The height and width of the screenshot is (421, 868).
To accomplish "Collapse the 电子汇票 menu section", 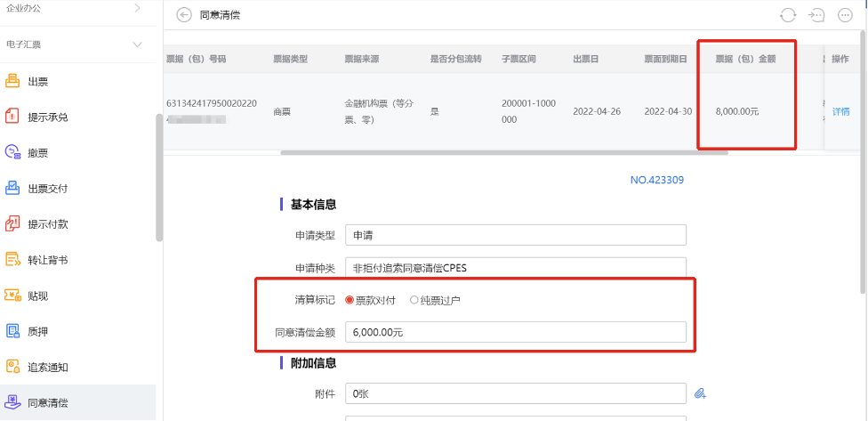I will tap(137, 45).
